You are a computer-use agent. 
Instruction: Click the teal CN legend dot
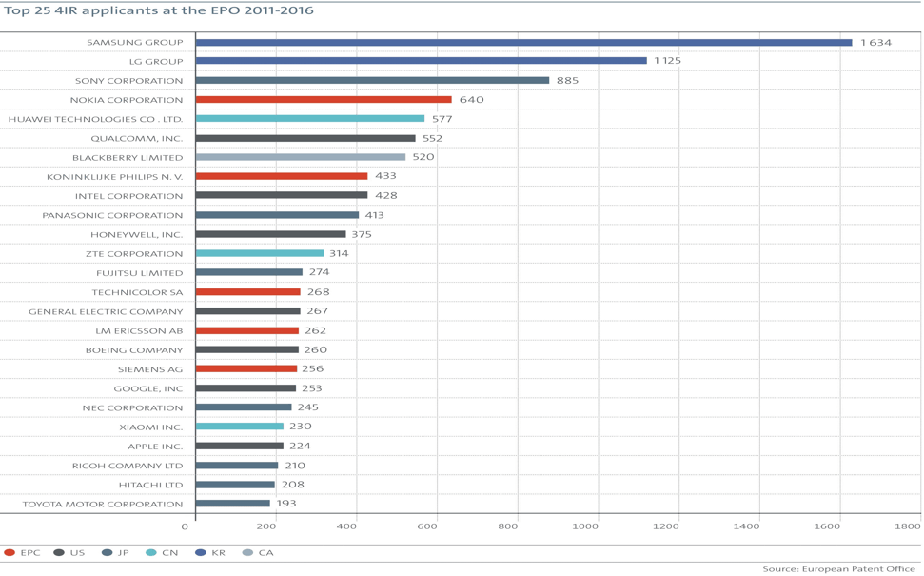point(151,553)
